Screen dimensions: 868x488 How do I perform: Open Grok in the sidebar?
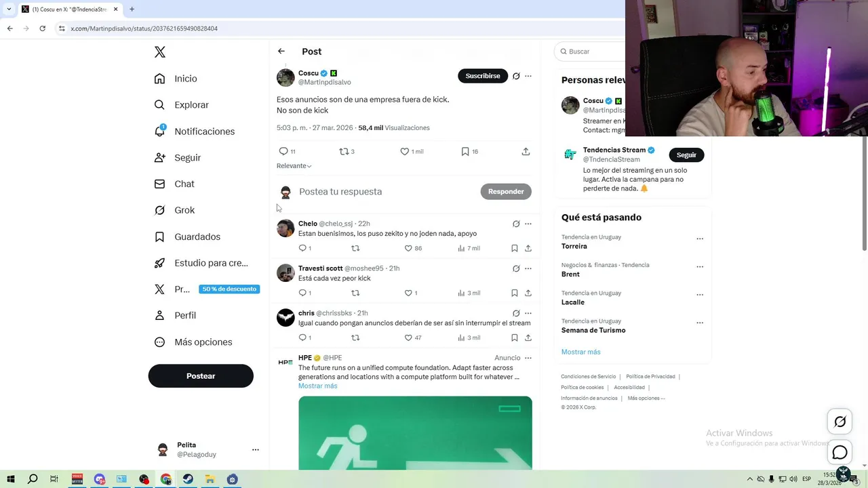pos(174,210)
